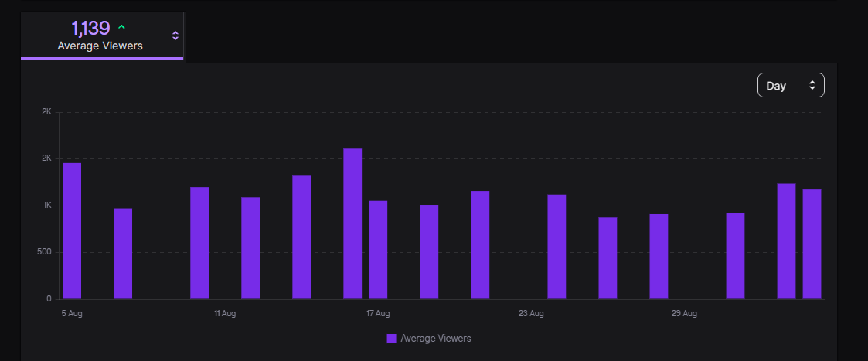Select the Average Viewers metric tab
Image resolution: width=868 pixels, height=361 pixels.
pyautogui.click(x=102, y=36)
